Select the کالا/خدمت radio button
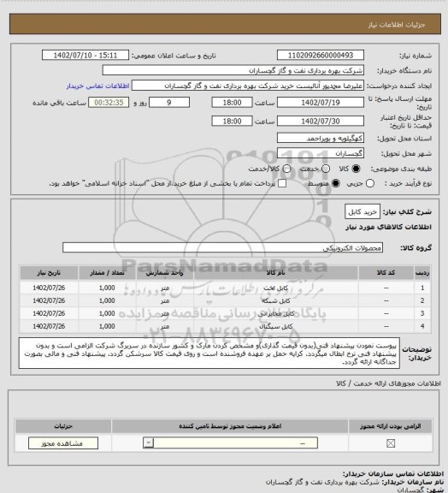Image resolution: width=448 pixels, height=493 pixels. pos(286,169)
